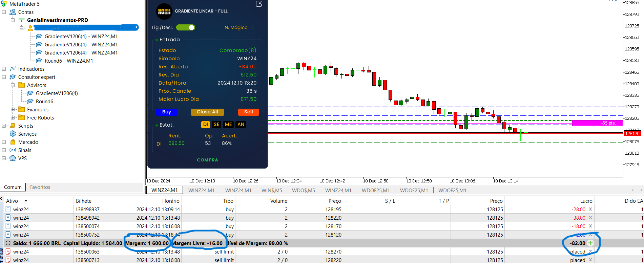Select the AN statistics filter

coord(241,125)
